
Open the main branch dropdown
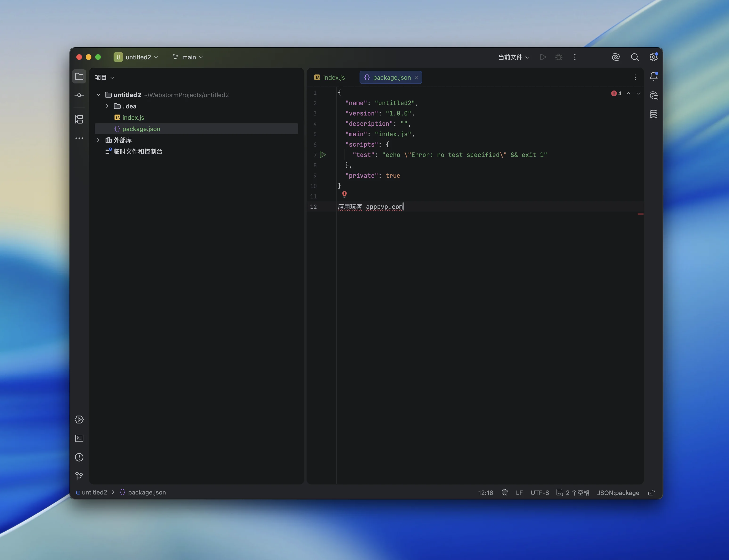click(188, 57)
